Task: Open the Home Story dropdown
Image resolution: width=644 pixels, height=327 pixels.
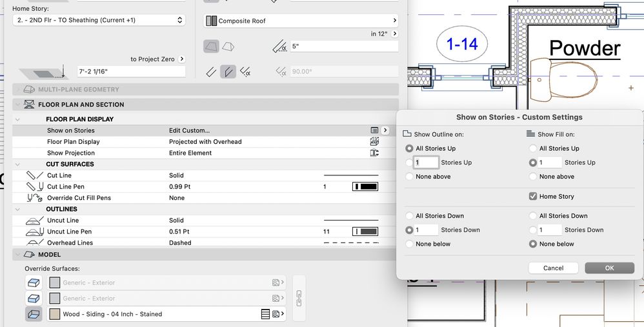Action: click(99, 20)
